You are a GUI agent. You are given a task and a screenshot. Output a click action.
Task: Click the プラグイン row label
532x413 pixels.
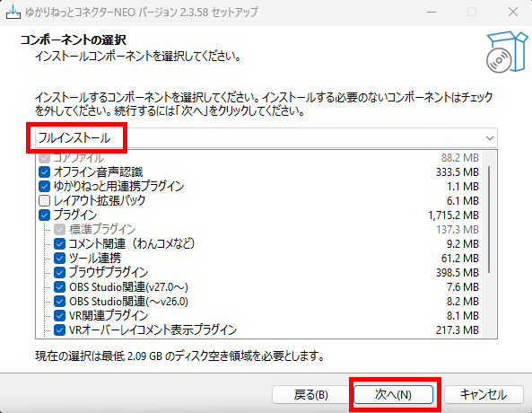(75, 215)
